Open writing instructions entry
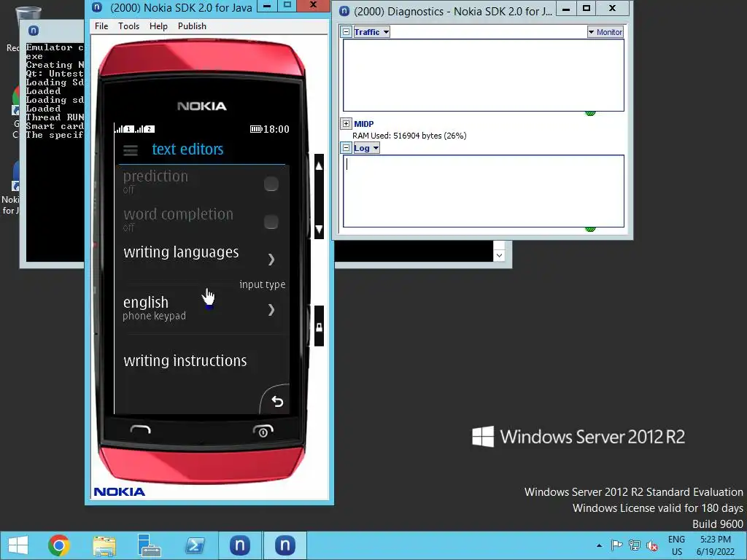 click(x=201, y=360)
